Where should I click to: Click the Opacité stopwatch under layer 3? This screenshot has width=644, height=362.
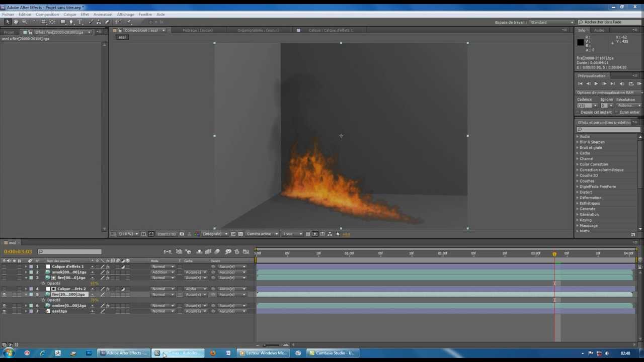click(x=43, y=284)
